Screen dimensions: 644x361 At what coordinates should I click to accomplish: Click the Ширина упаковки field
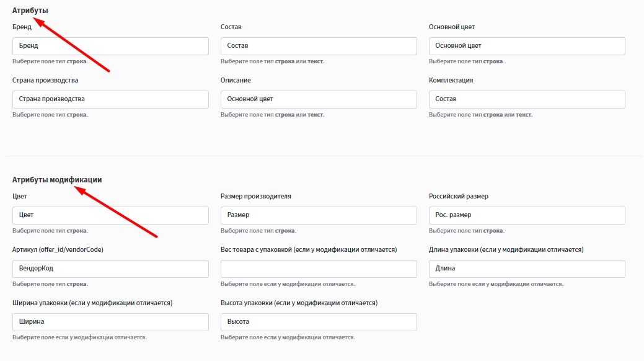coord(110,322)
